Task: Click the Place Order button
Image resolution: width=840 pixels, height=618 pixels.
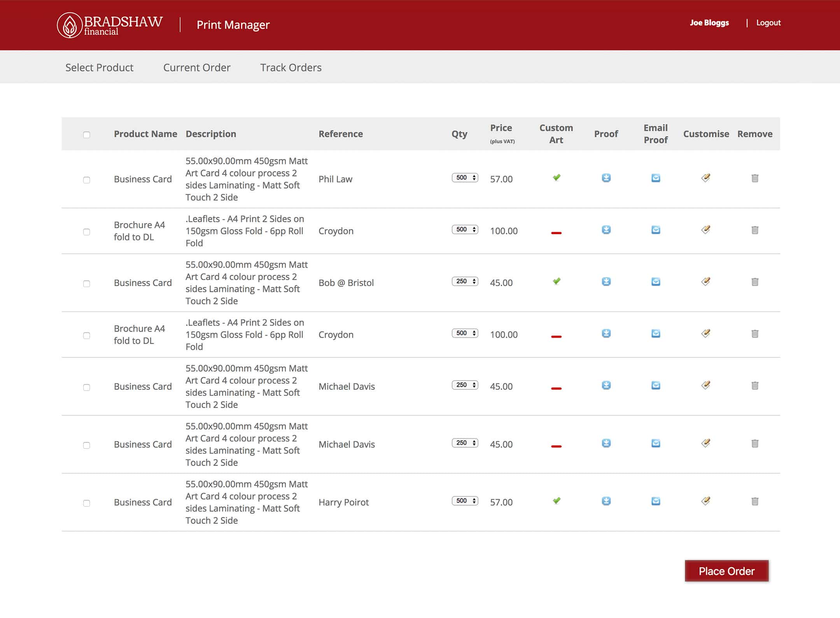Action: (726, 571)
